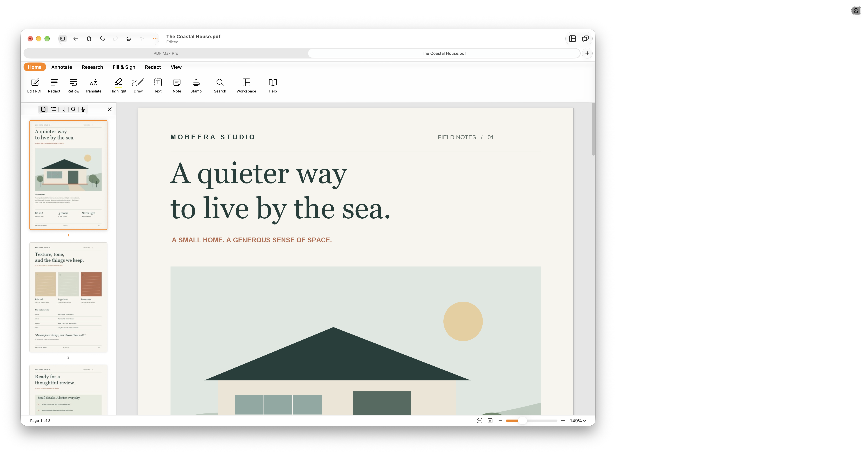868x453 pixels.
Task: Click the export document icon
Action: (x=89, y=39)
